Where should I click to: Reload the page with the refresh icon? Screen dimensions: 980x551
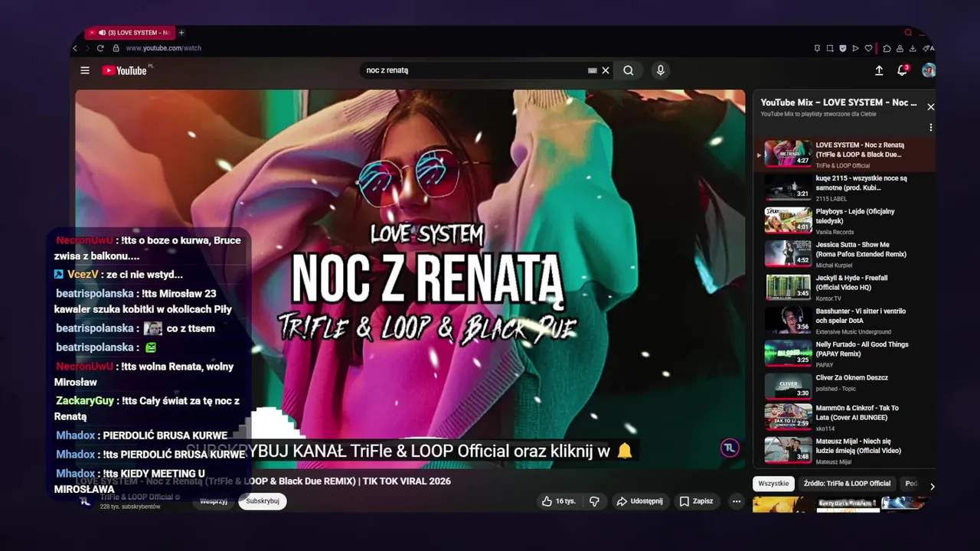click(x=100, y=48)
